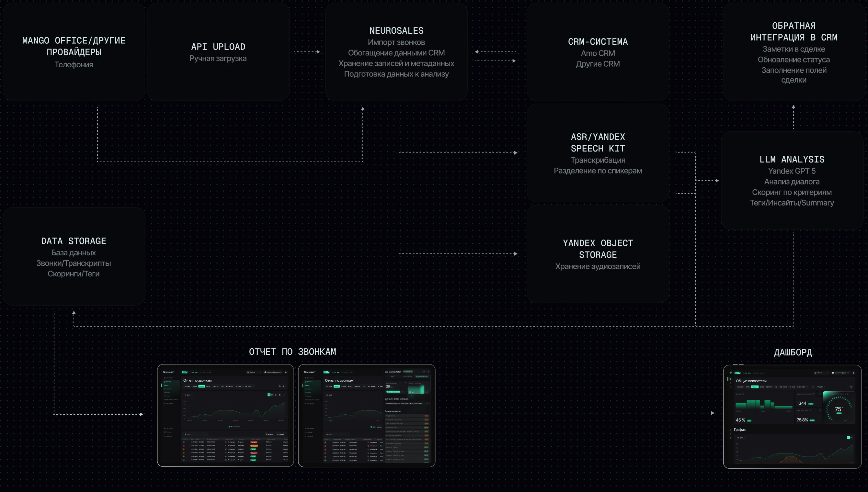
Task: Collapse 'Отчеты' sidebar section in left report
Action: [177, 382]
